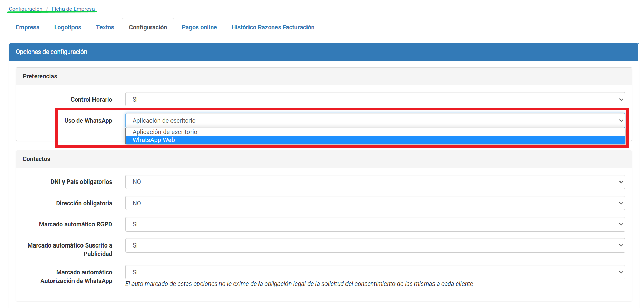The height and width of the screenshot is (308, 644).
Task: Open Histórico Razones Facturación tab
Action: [273, 27]
